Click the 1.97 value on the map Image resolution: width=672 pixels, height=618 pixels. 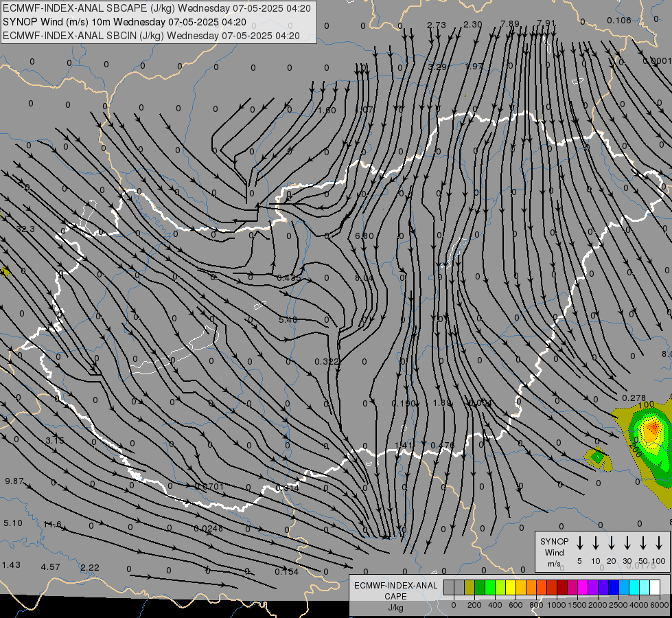tap(474, 67)
